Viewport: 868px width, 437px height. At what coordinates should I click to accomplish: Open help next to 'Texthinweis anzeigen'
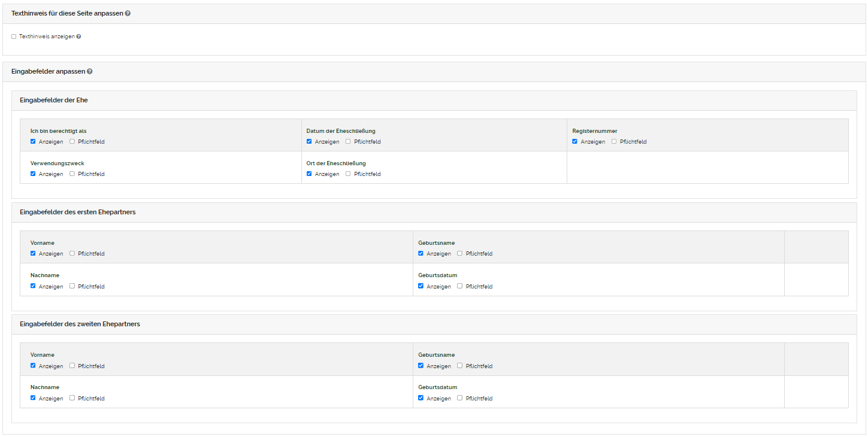point(78,36)
